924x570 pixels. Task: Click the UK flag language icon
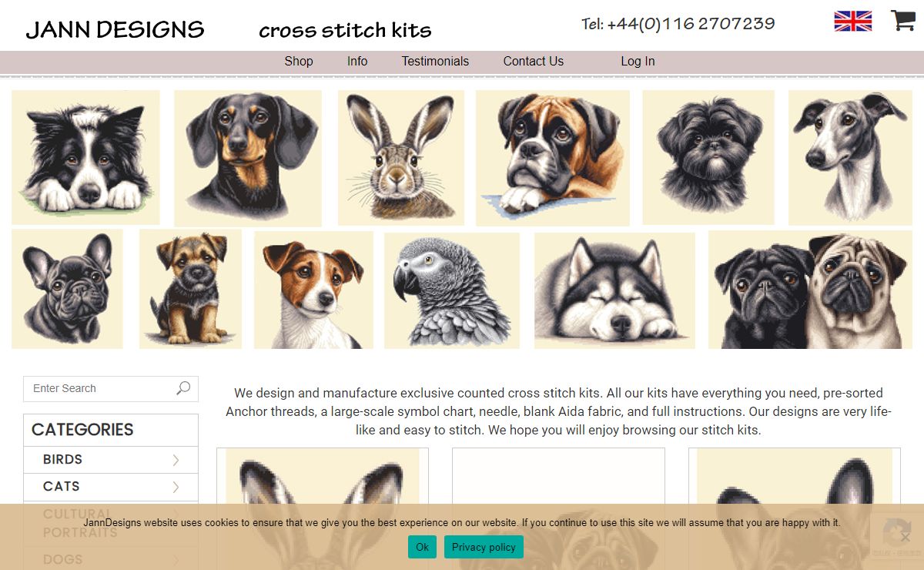click(853, 21)
